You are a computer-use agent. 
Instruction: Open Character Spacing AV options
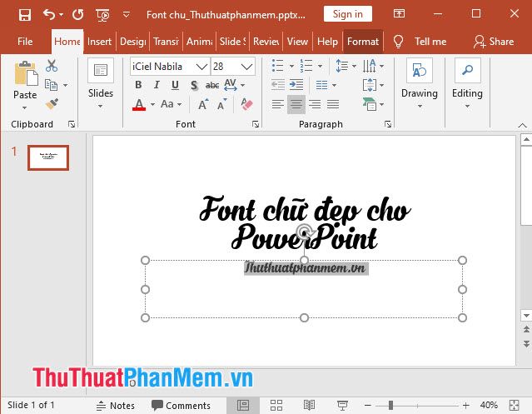234,85
